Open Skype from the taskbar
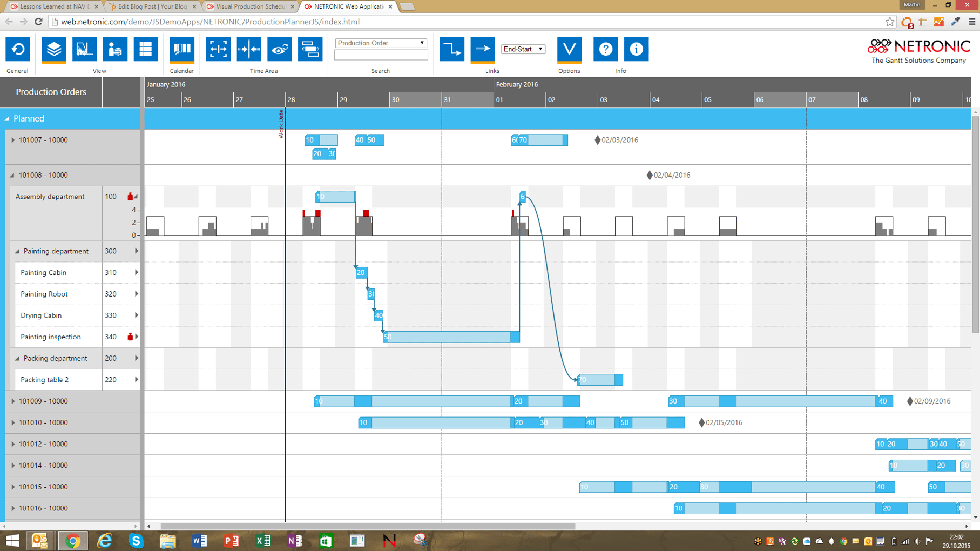Screen dimensions: 980x551 (x=136, y=541)
